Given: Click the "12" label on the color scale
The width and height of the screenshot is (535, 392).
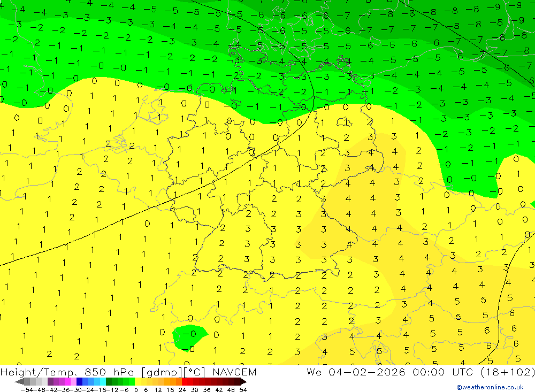Looking at the screenshot, I should pyautogui.click(x=158, y=390).
